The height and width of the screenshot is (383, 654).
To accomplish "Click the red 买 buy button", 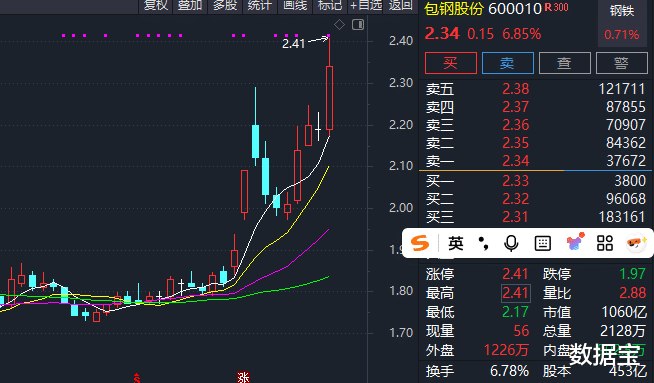I will click(450, 63).
